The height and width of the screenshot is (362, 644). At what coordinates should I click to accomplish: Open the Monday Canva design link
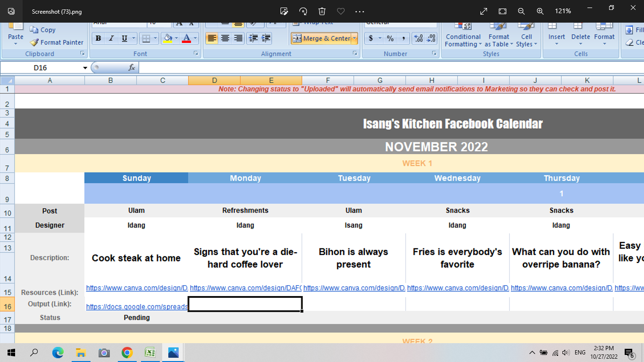pos(245,288)
